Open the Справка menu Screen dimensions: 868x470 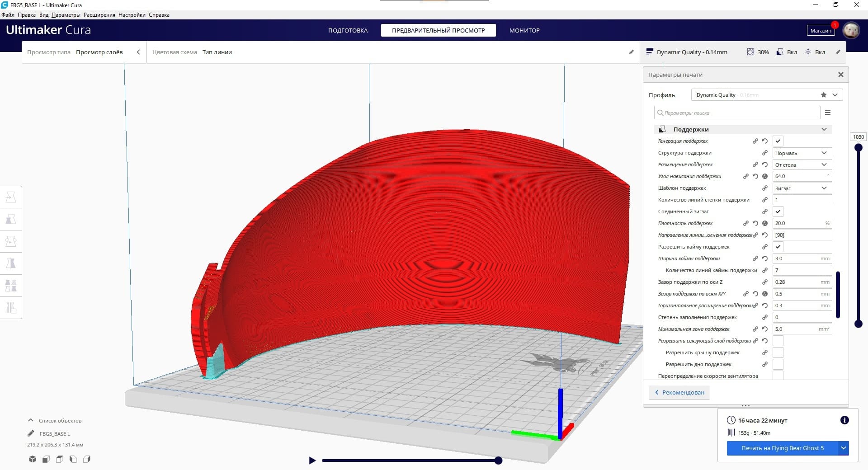point(159,15)
